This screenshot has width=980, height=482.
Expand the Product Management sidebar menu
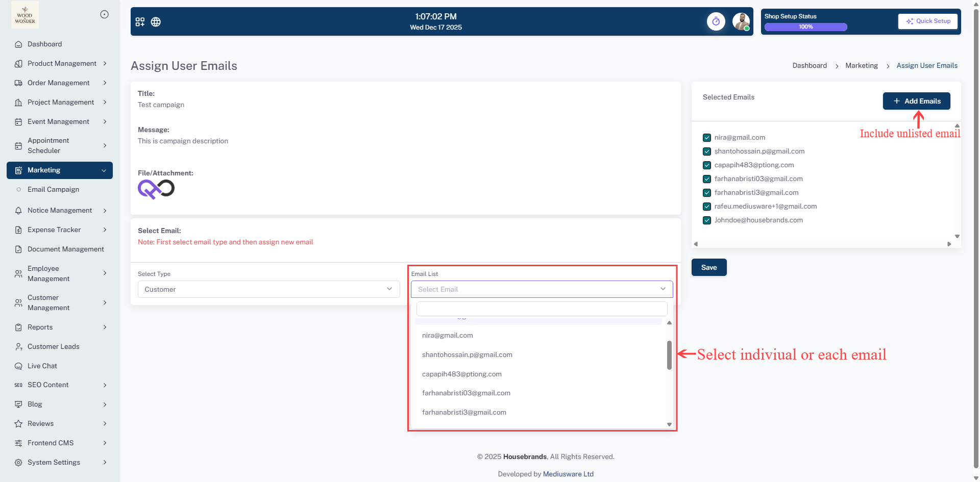(61, 63)
